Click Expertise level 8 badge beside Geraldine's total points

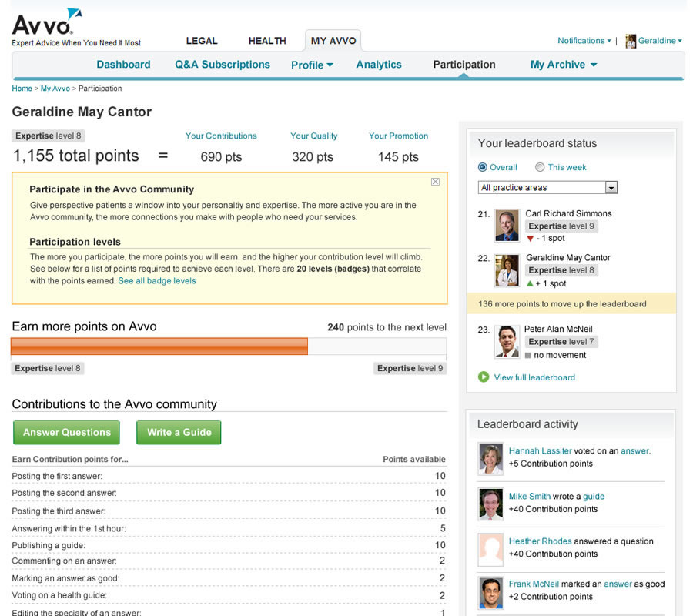point(49,136)
